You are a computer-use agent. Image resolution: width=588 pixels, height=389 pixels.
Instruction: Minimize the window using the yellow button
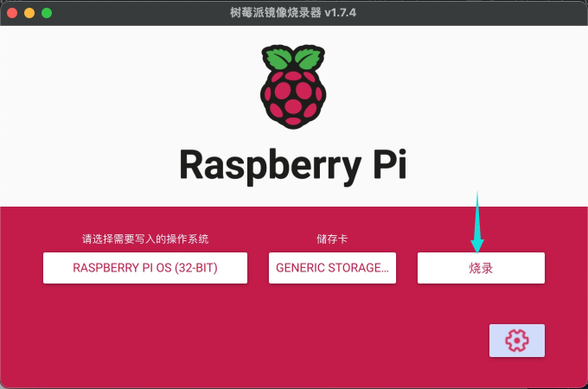click(x=29, y=13)
